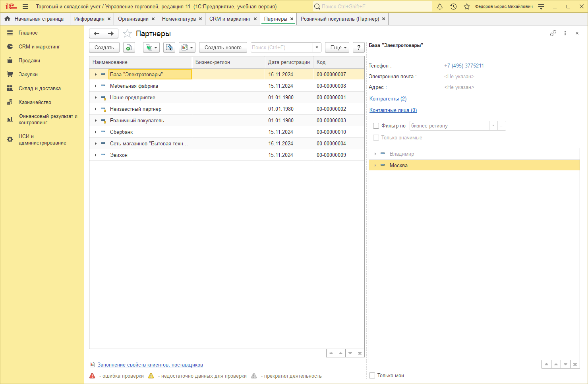The width and height of the screenshot is (588, 384).
Task: Click ellipsis button beside бизнес-региону field
Action: click(502, 126)
